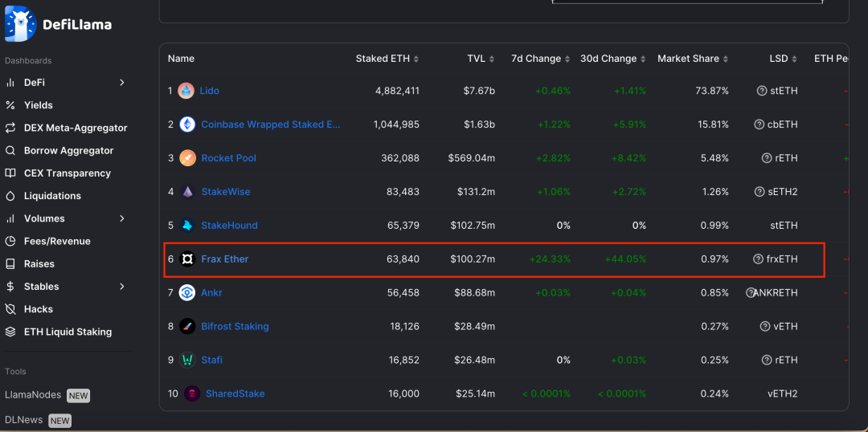Click the Coinbase Wrapped Staked ETH logo
The width and height of the screenshot is (868, 432).
point(187,124)
